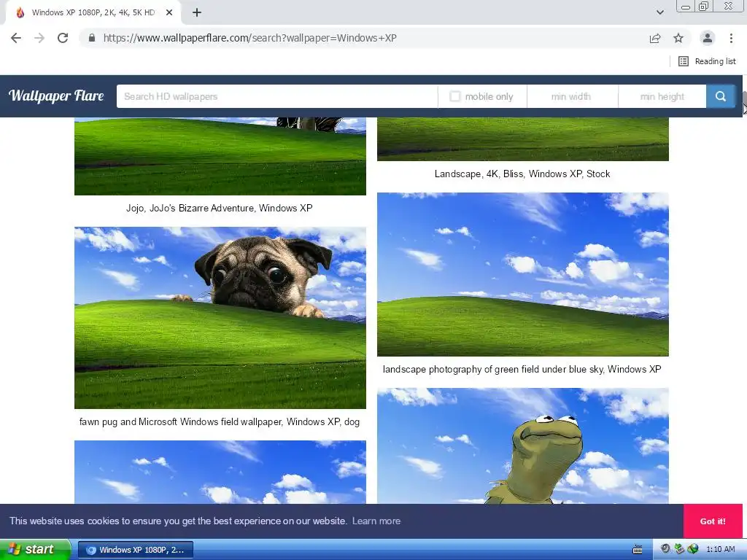747x560 pixels.
Task: Open the Kermit frog wallpaper image
Action: pos(522,446)
